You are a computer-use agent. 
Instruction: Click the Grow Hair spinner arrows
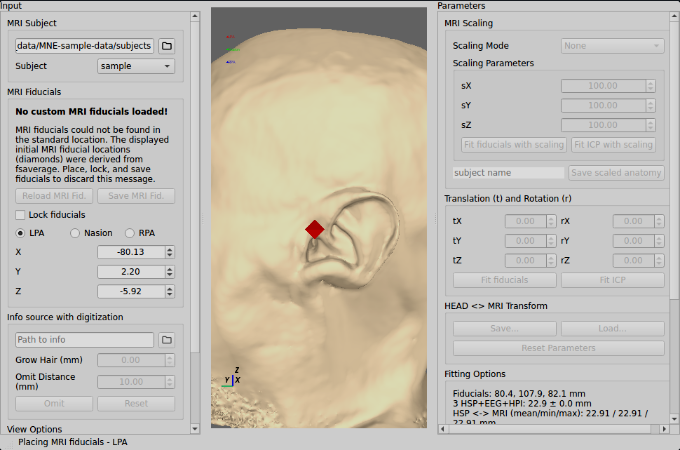pos(170,360)
